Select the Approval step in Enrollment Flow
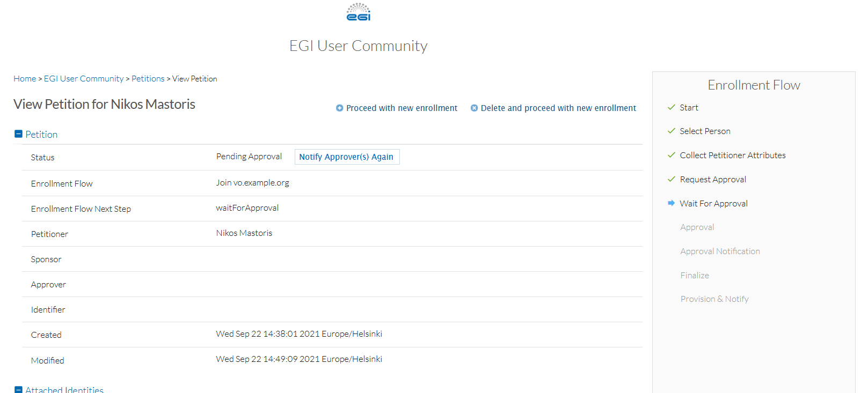 [x=697, y=227]
